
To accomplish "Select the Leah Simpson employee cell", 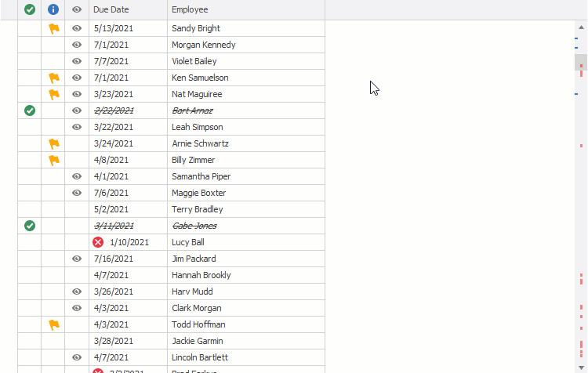I will point(245,127).
